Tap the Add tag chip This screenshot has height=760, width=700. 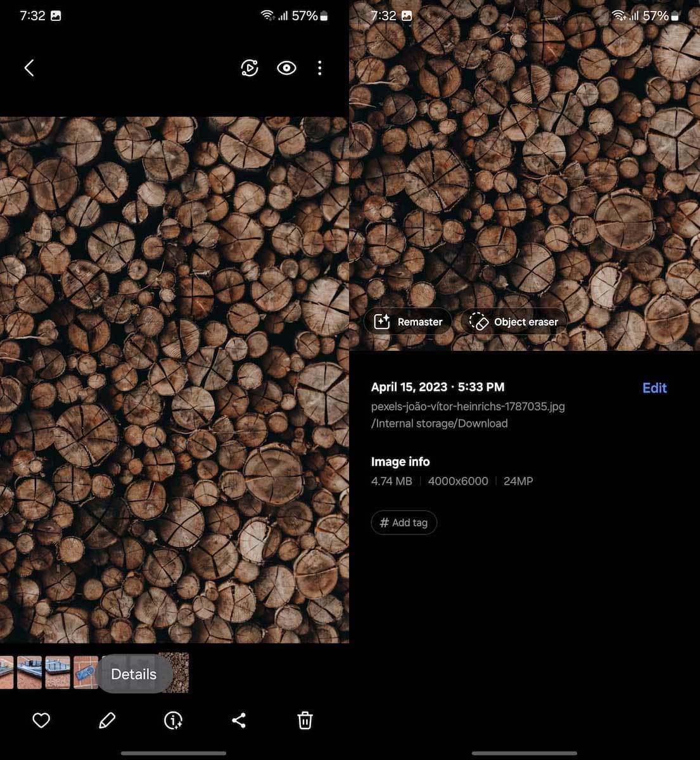404,522
